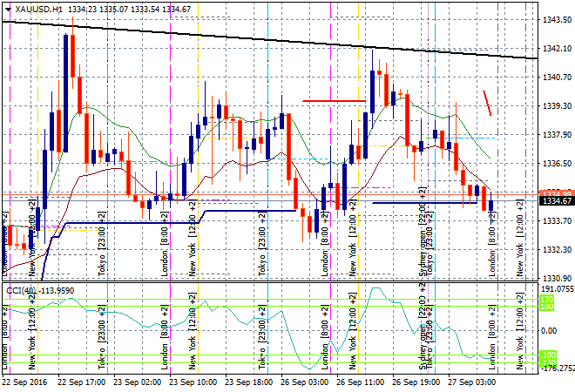
Task: Click the black current price label 1334.67
Action: pos(557,200)
